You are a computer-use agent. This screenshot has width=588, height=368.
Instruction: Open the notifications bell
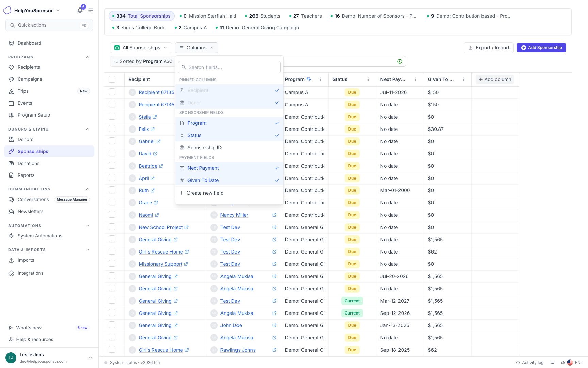pyautogui.click(x=80, y=10)
